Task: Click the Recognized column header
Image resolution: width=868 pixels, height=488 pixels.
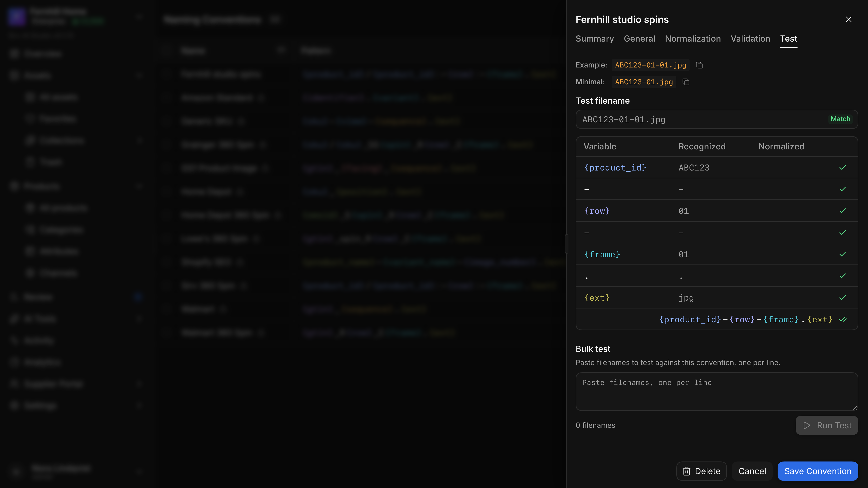Action: [702, 147]
